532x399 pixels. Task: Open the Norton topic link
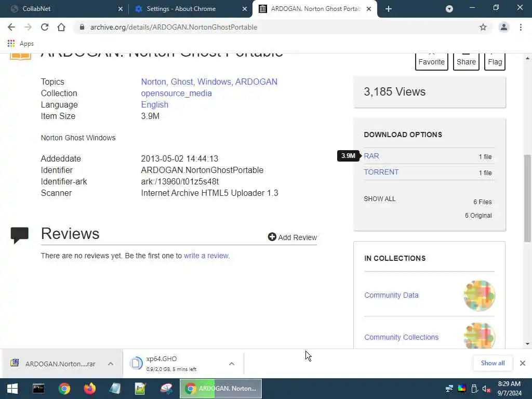click(153, 82)
